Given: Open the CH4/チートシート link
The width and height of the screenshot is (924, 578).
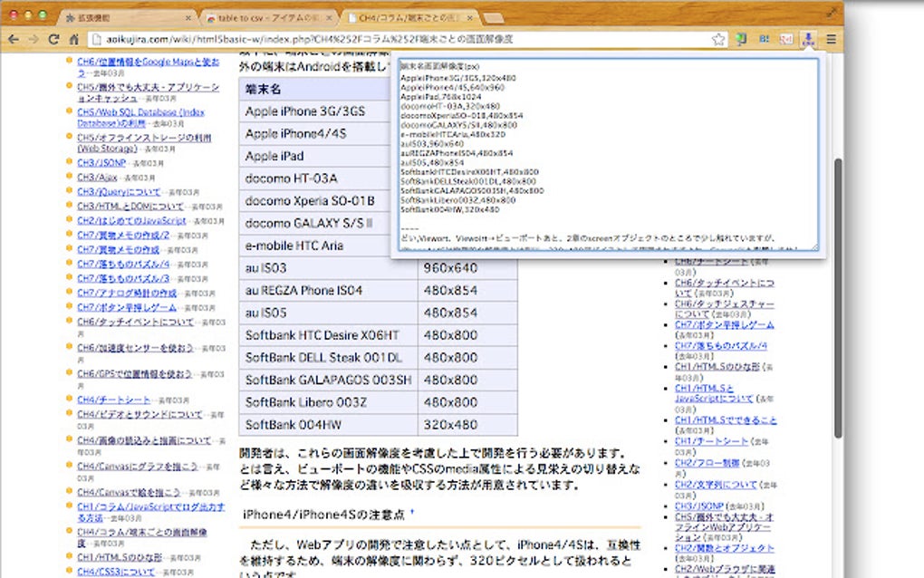Looking at the screenshot, I should point(113,400).
